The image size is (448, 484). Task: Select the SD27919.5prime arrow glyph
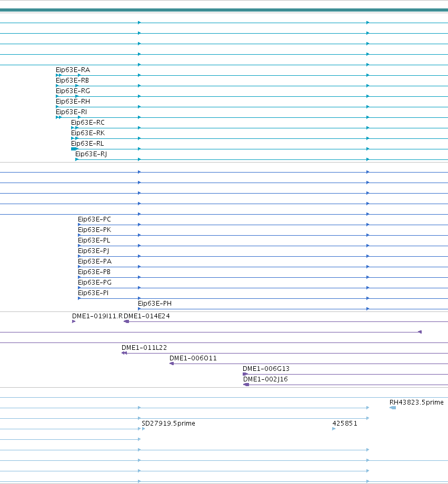(x=143, y=429)
